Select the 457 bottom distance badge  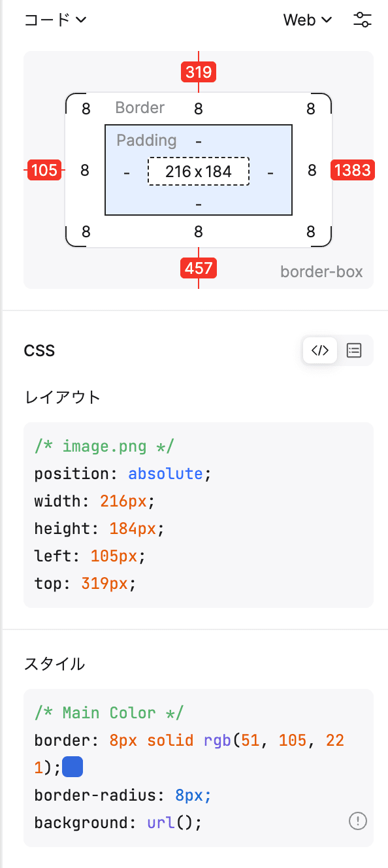point(199,268)
